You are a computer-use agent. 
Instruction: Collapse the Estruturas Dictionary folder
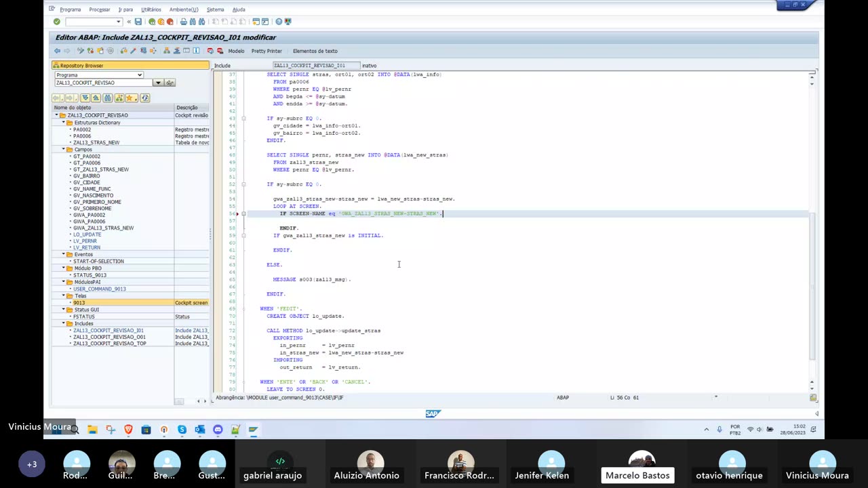click(63, 123)
